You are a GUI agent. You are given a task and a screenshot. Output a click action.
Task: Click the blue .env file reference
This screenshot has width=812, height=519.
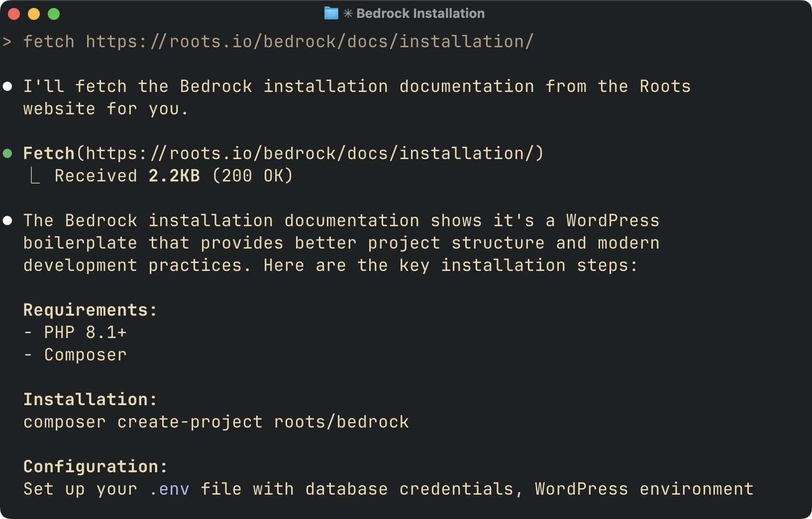(169, 489)
